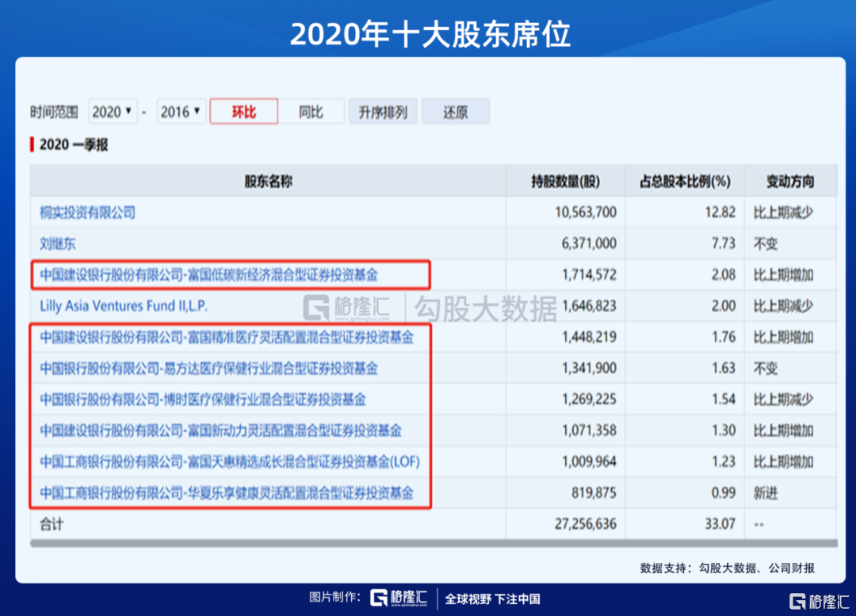Open shareholder 桐实投资有限公司 link
Viewport: 856px width, 616px height.
pos(87,212)
